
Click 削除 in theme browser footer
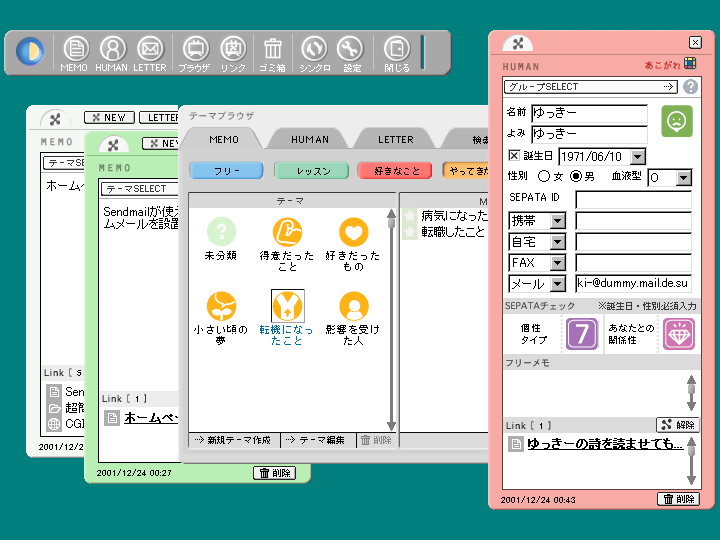coord(377,440)
